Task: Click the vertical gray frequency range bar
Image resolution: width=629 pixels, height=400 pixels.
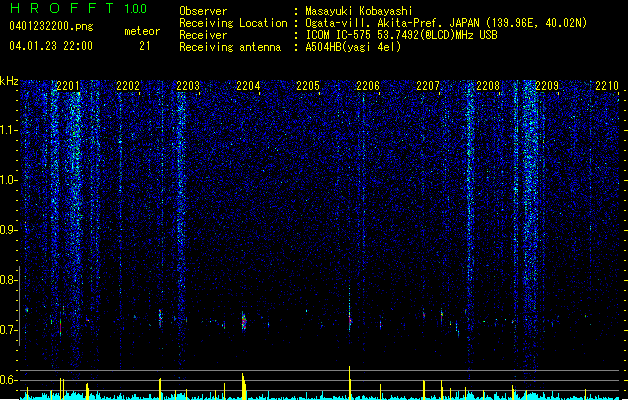Action: pos(19,306)
